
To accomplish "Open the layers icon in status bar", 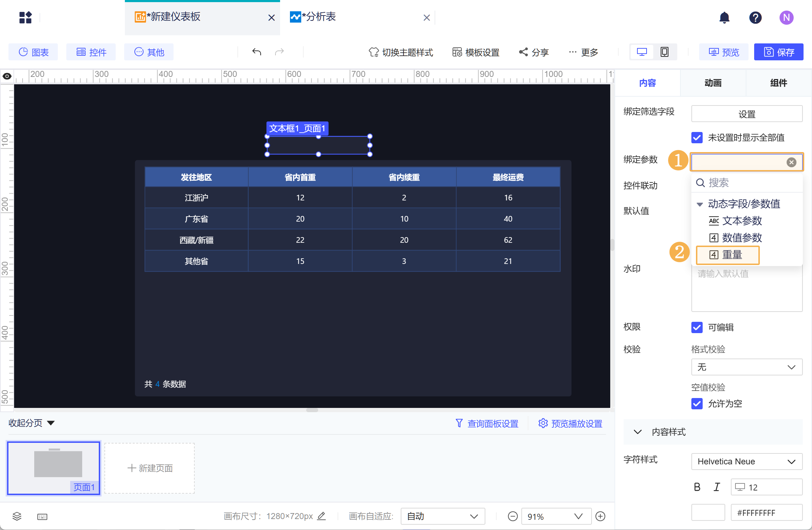I will pyautogui.click(x=17, y=516).
